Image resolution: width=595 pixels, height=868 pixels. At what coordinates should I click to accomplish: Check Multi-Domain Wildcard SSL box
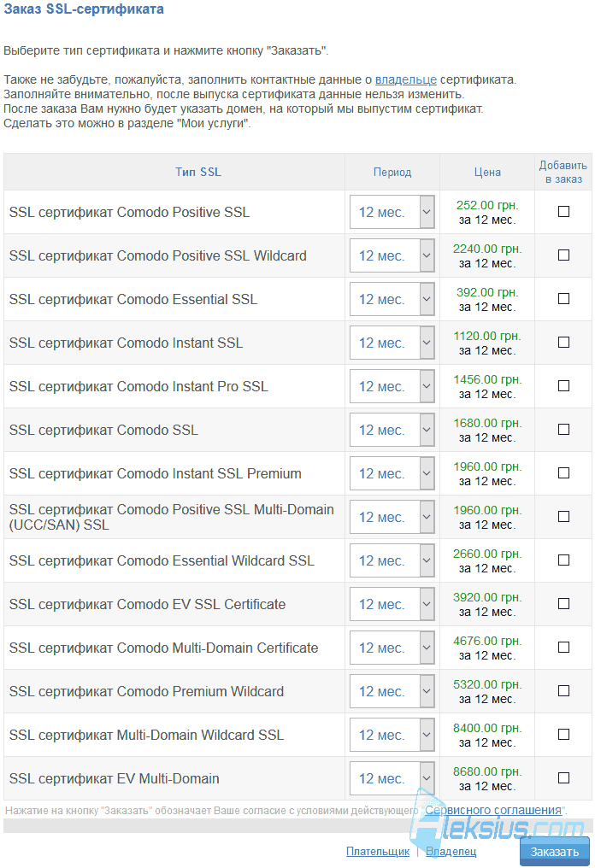tap(563, 735)
